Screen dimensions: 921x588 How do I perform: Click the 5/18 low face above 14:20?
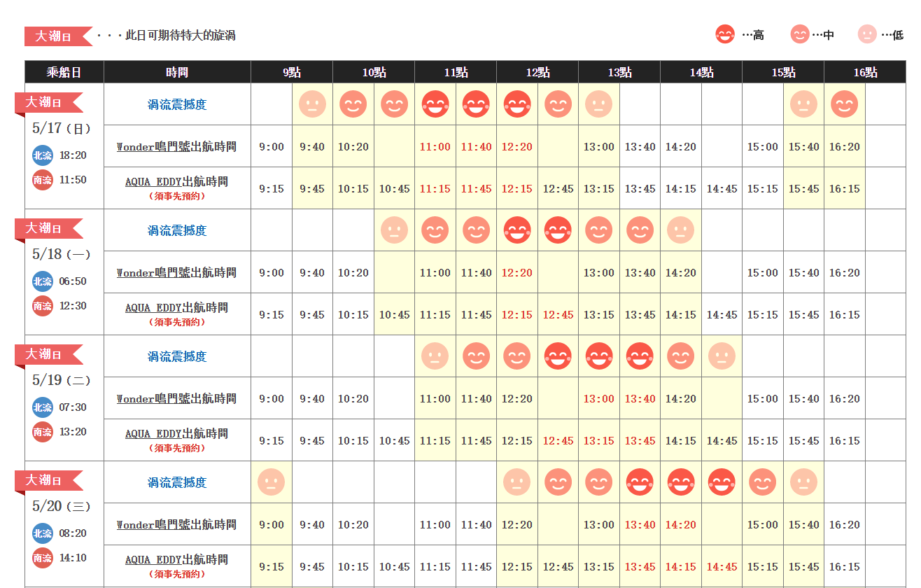681,230
